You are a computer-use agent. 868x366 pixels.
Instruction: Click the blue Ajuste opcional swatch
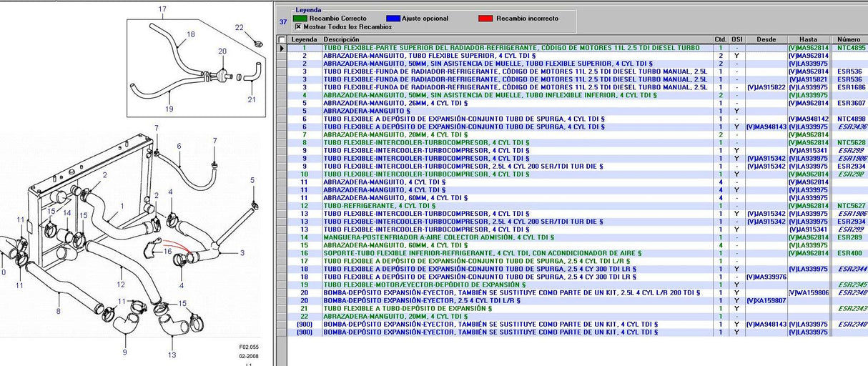click(x=392, y=18)
